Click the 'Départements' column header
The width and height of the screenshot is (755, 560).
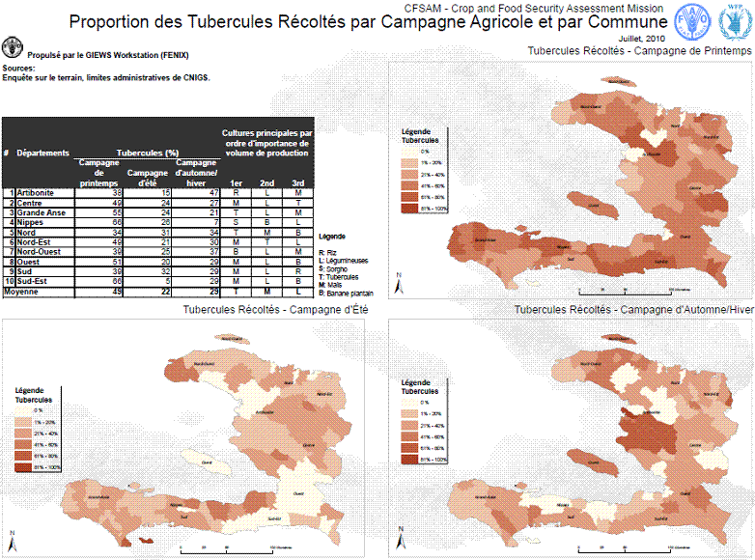click(43, 154)
